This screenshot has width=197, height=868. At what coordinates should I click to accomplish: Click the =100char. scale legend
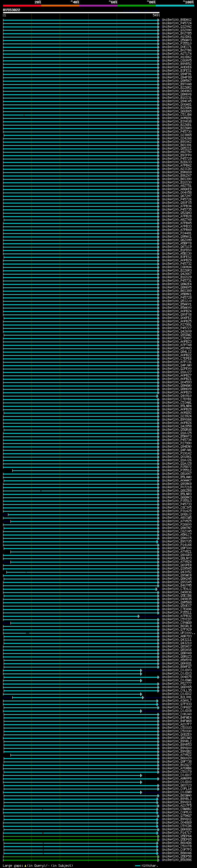146,865
